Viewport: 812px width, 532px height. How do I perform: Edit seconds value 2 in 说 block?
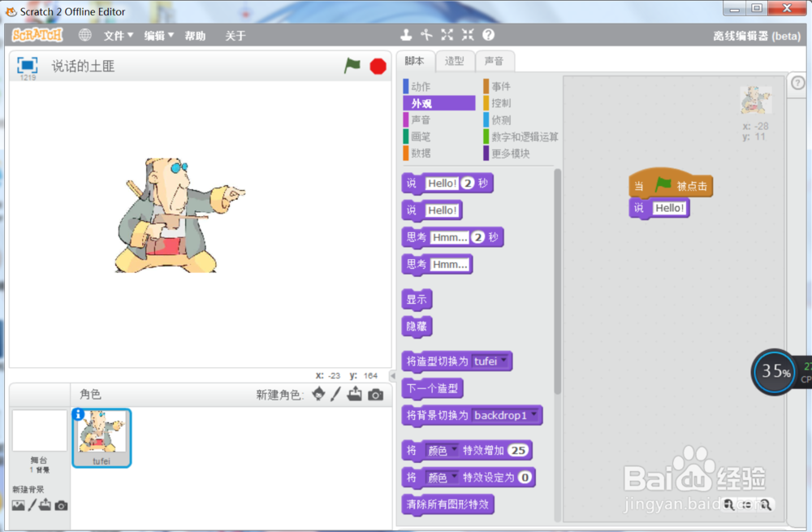pos(468,183)
